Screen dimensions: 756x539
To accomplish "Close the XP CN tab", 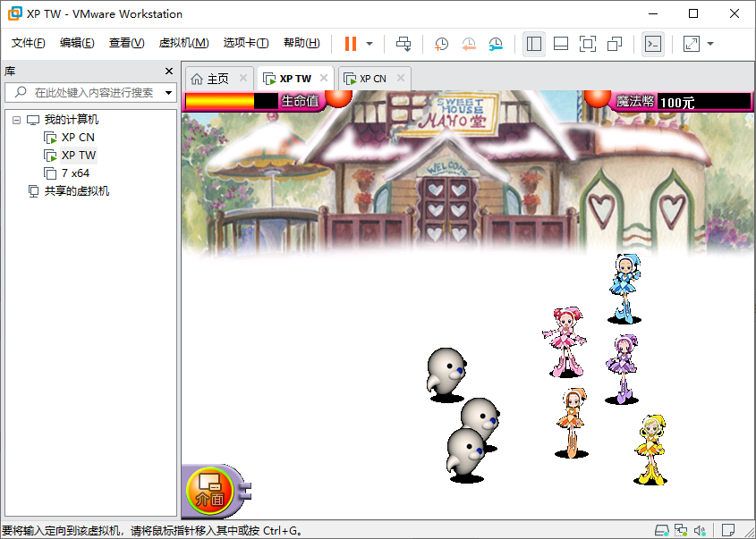I will [401, 78].
